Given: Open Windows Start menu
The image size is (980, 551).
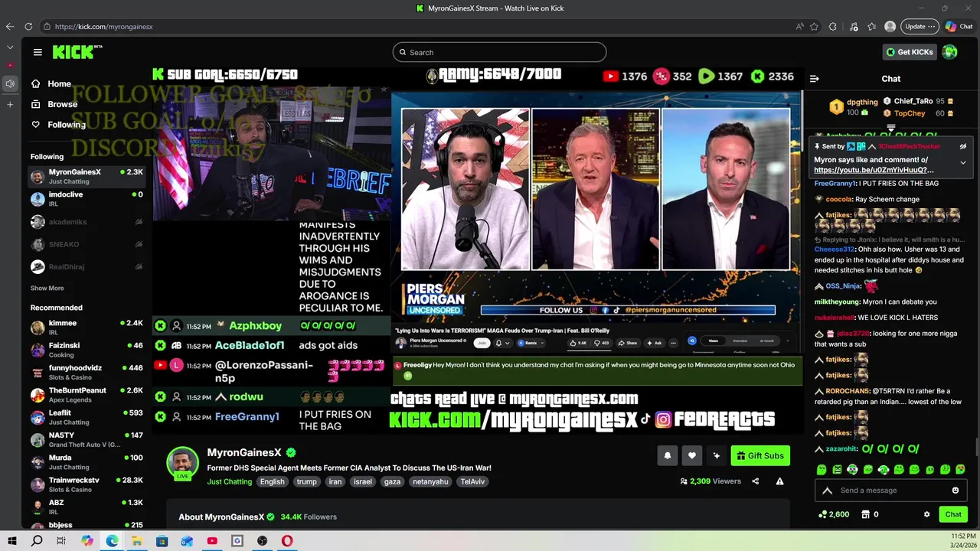Looking at the screenshot, I should click(x=11, y=541).
